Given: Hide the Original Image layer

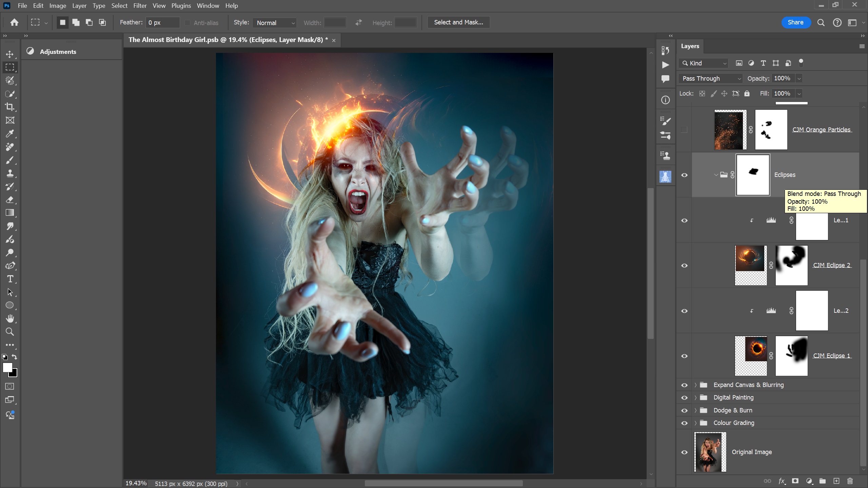Looking at the screenshot, I should (x=684, y=452).
